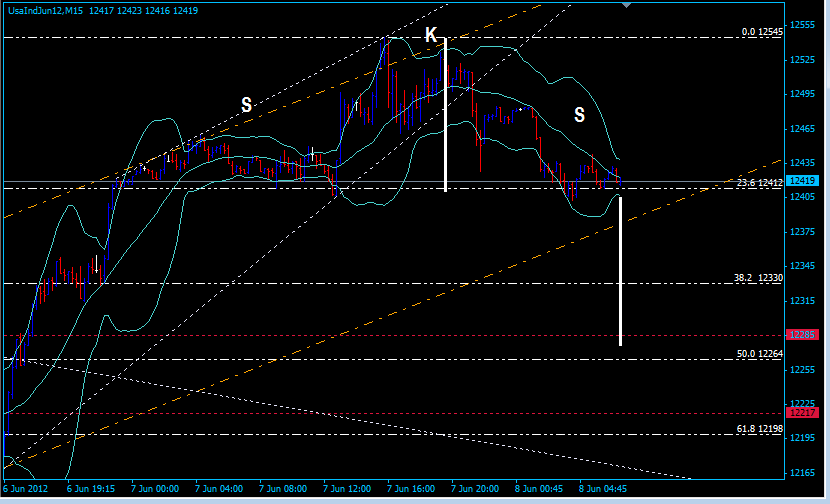Screen dimensions: 830x504
Task: Click the current price tag 12419
Action: click(x=802, y=181)
